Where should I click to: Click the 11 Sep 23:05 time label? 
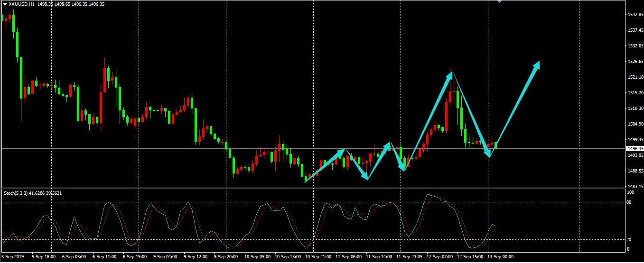(x=409, y=257)
